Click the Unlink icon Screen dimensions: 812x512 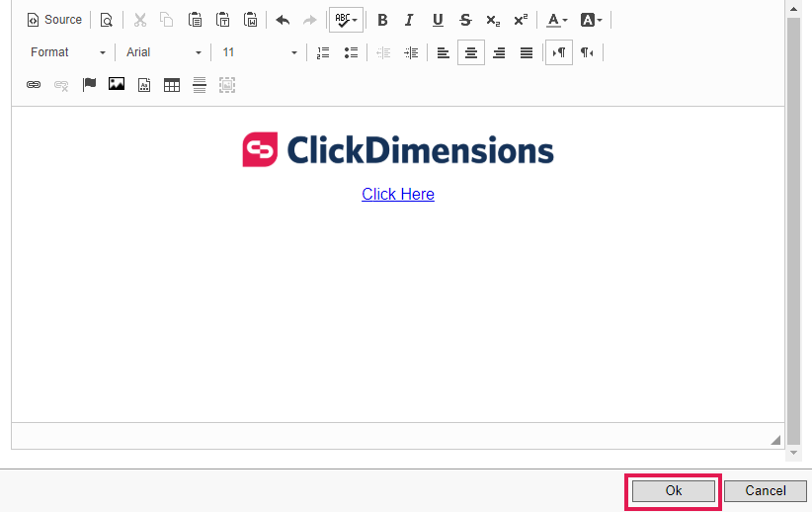61,85
